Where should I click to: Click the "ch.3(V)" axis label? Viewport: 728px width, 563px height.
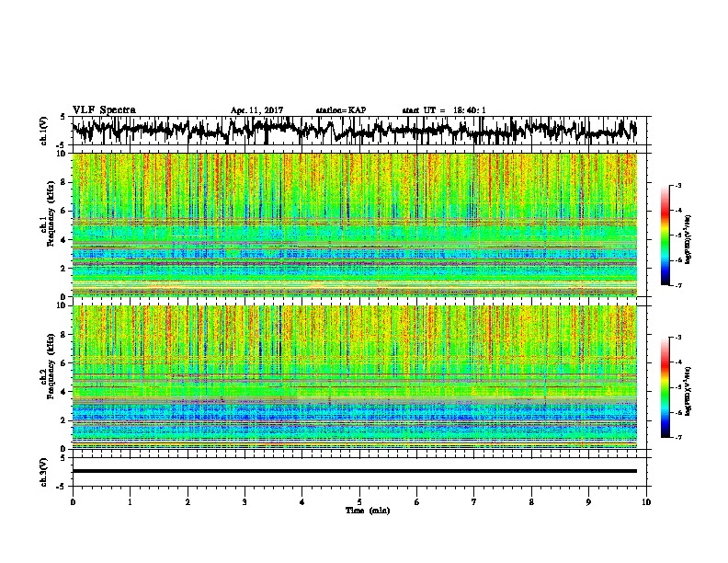[44, 473]
